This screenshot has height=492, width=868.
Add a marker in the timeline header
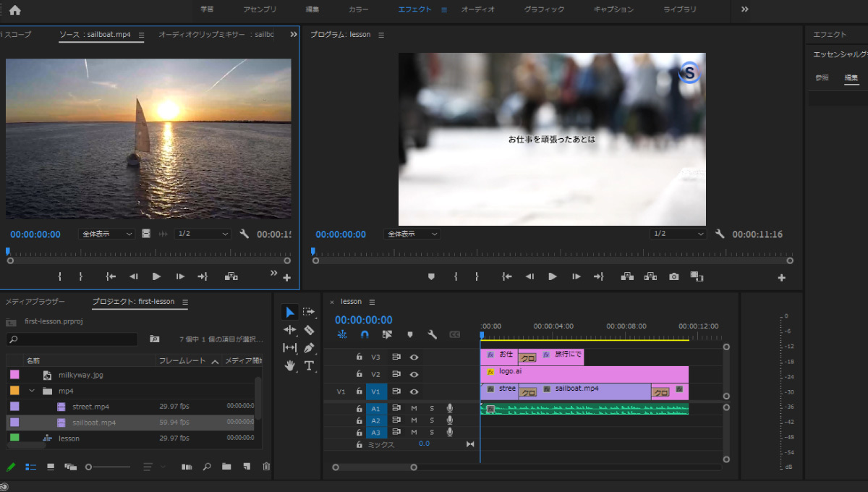point(410,334)
